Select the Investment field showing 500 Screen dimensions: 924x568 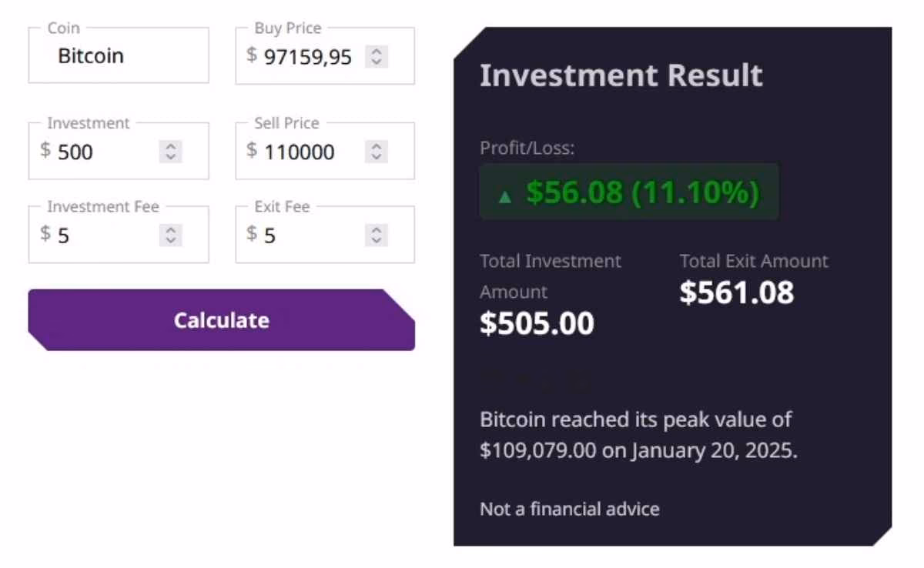(x=100, y=152)
